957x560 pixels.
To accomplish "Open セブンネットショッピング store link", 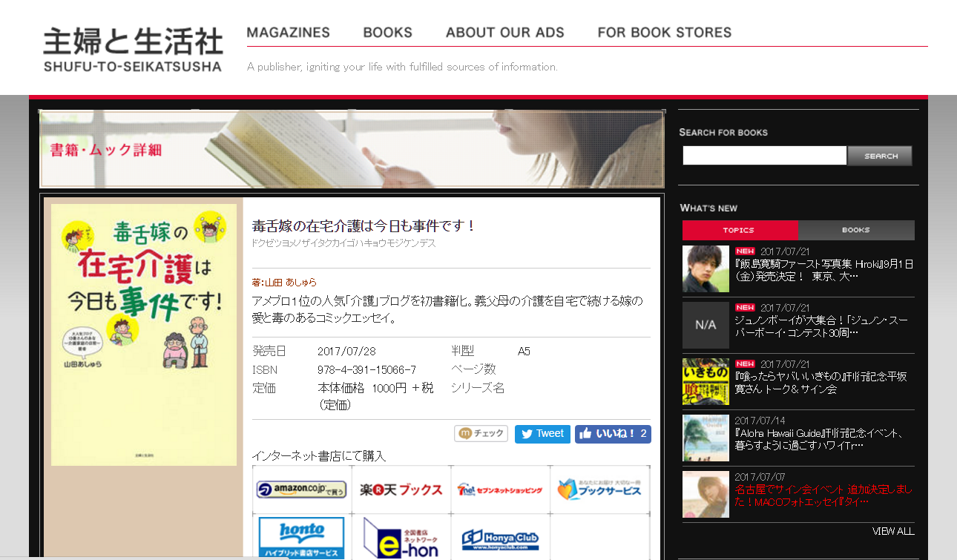I will coord(500,490).
